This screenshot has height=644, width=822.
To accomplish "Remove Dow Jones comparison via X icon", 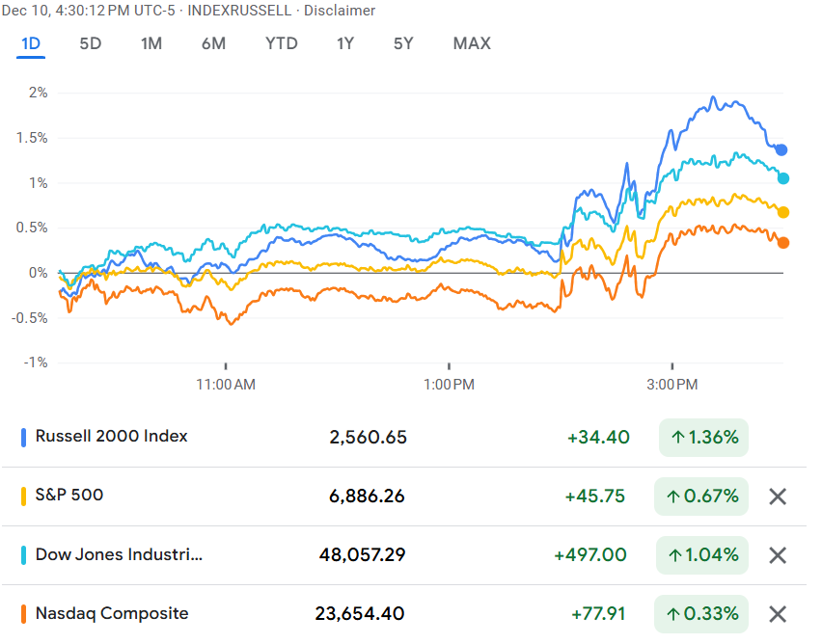I will coord(778,555).
